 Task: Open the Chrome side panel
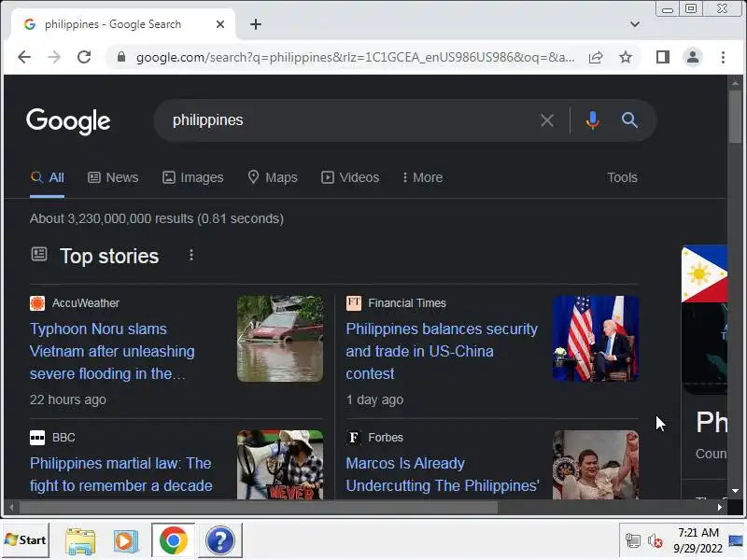pyautogui.click(x=663, y=57)
